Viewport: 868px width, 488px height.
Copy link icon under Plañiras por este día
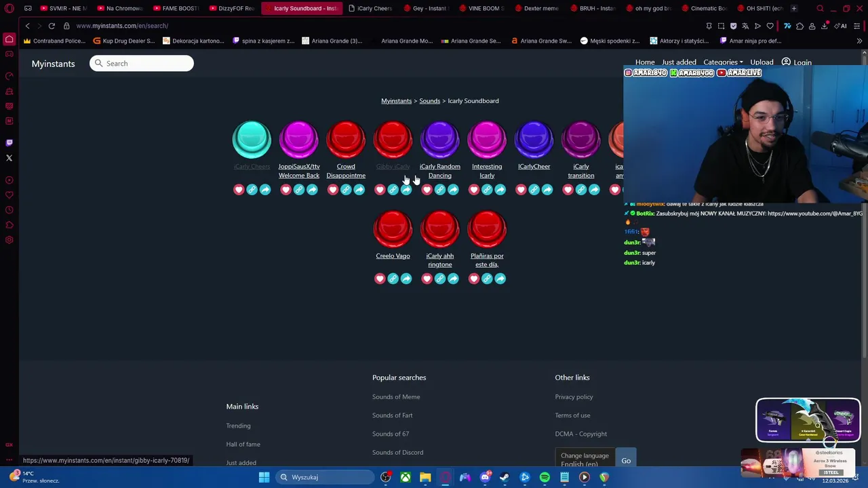(x=487, y=279)
